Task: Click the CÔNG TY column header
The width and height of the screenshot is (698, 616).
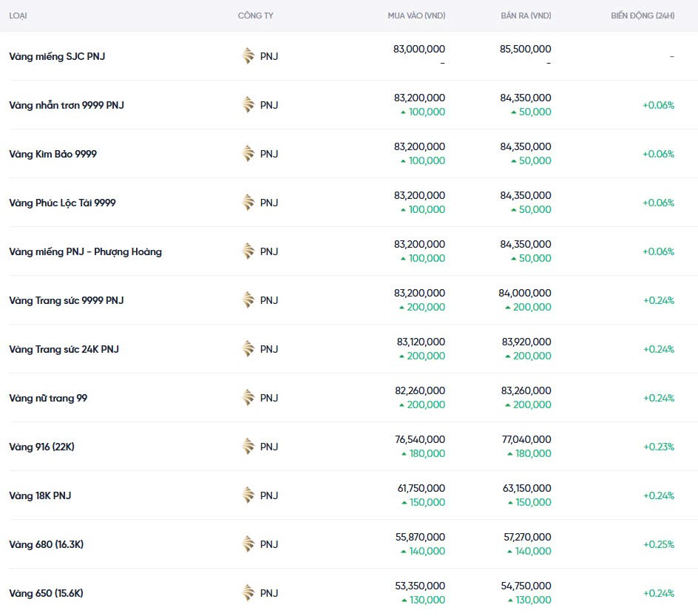Action: coord(255,16)
